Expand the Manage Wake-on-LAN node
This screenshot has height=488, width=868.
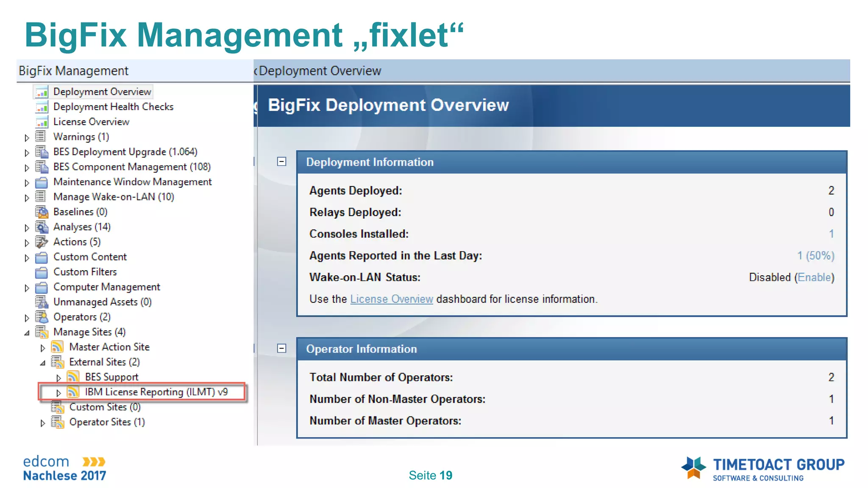click(x=27, y=198)
